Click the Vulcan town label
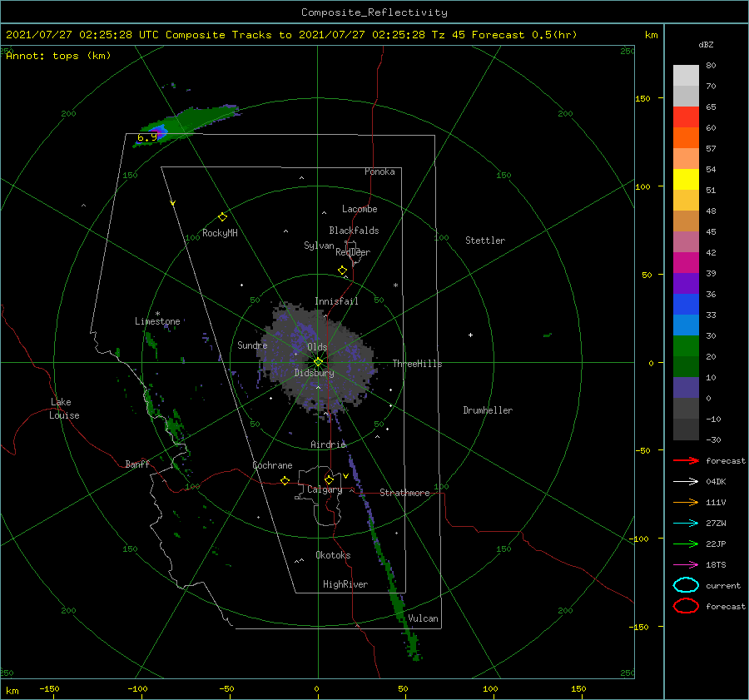This screenshot has height=700, width=749. [423, 618]
